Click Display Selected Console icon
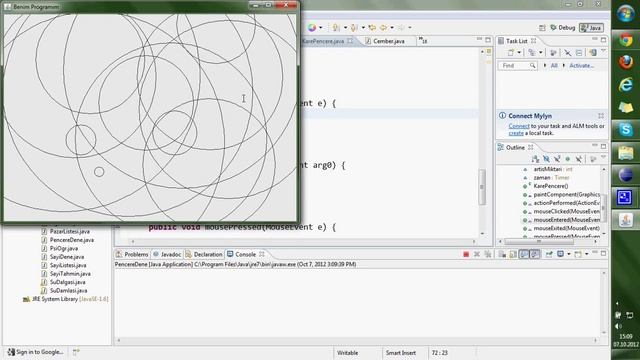 click(x=561, y=254)
